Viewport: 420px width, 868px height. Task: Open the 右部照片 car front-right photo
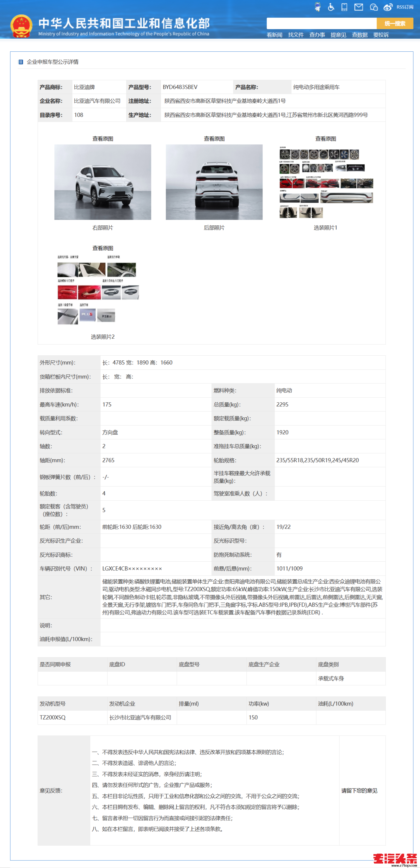[x=103, y=182]
